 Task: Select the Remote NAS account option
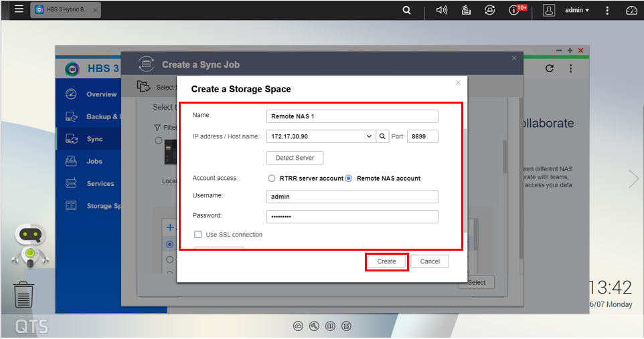pyautogui.click(x=349, y=179)
